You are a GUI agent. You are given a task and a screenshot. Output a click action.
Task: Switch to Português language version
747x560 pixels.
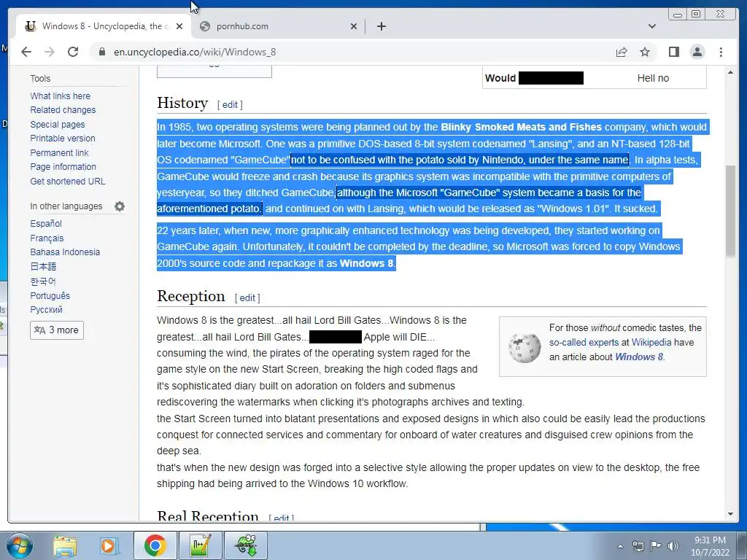click(50, 296)
